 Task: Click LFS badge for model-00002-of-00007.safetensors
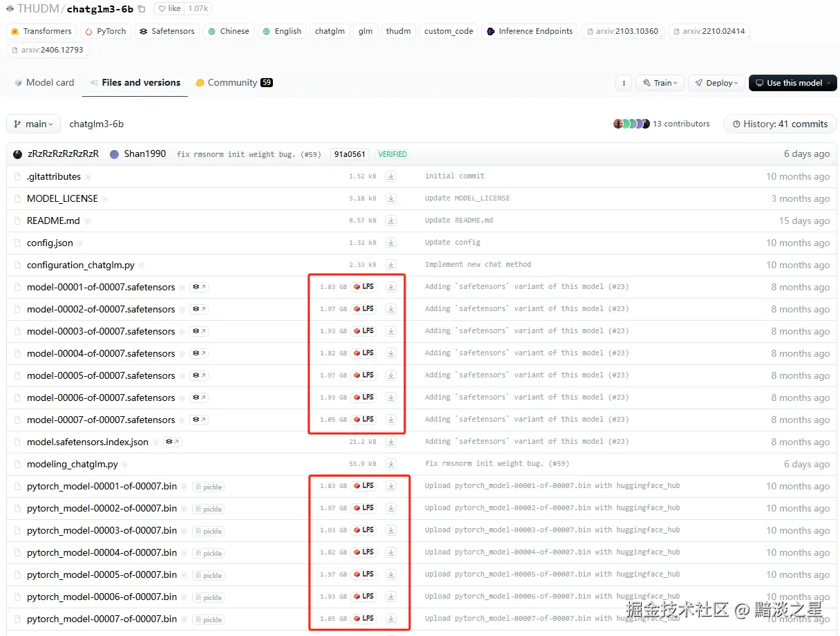(363, 309)
